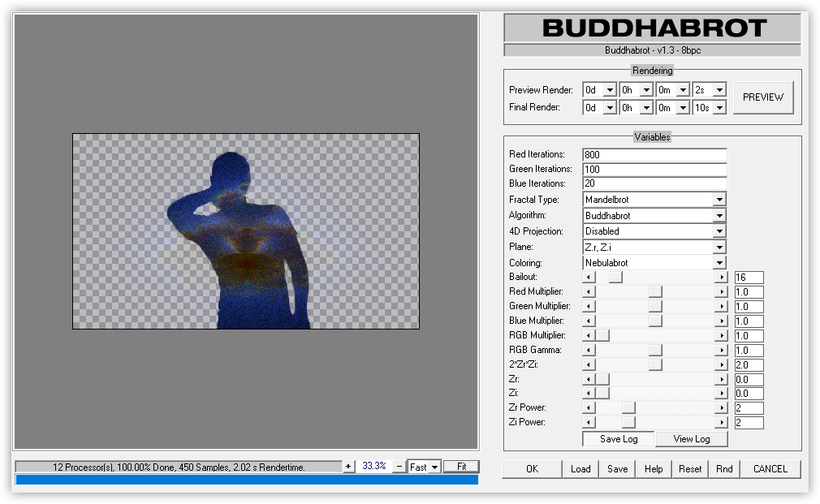Click the Fit button
Image resolution: width=820 pixels, height=504 pixels.
tap(461, 467)
